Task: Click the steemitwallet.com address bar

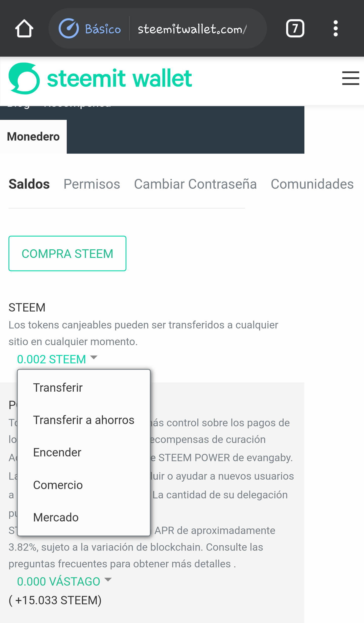Action: (x=192, y=29)
